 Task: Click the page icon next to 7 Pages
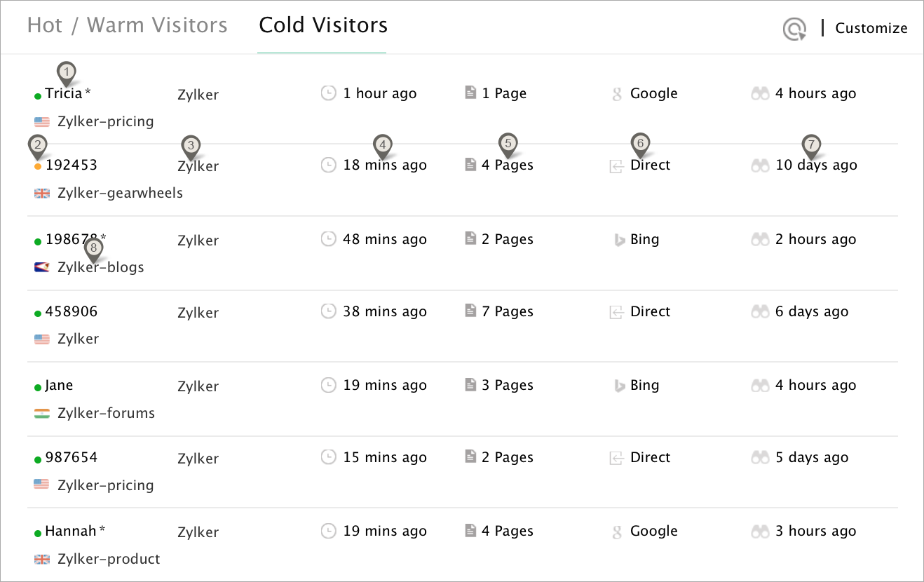point(470,311)
